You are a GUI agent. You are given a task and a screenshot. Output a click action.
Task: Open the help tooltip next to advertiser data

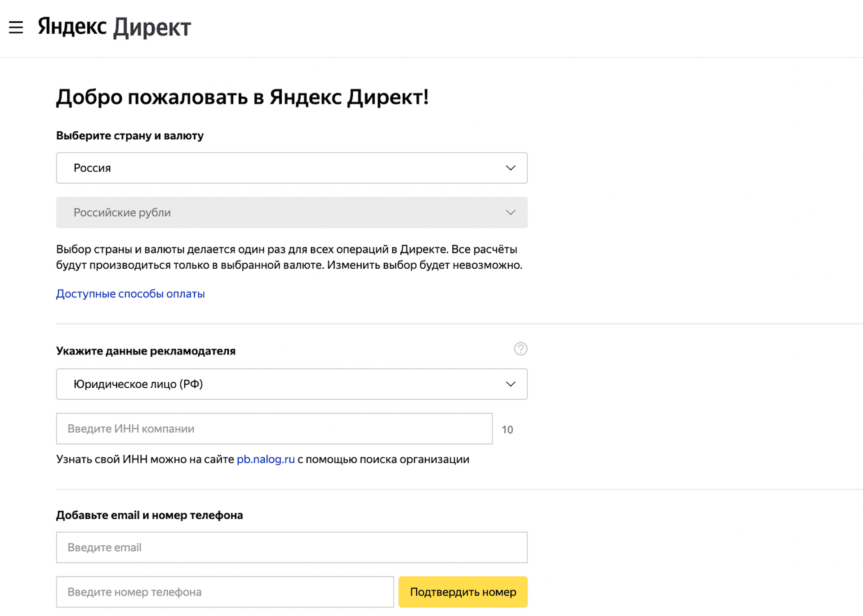(520, 349)
